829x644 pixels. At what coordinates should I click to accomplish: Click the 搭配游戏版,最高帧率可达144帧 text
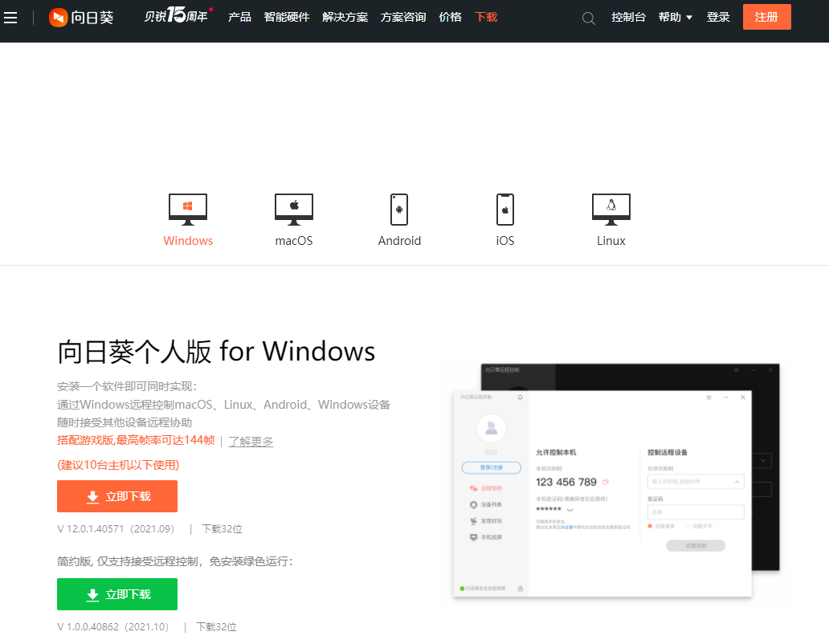[x=136, y=440]
